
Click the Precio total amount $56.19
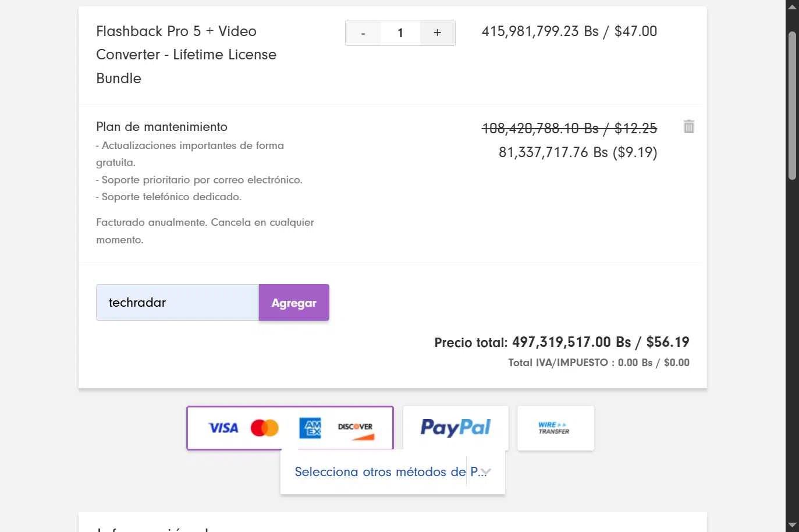(x=667, y=342)
